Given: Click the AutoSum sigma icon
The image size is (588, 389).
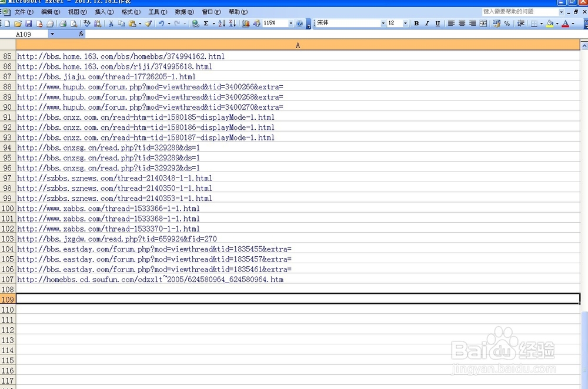Looking at the screenshot, I should (206, 24).
